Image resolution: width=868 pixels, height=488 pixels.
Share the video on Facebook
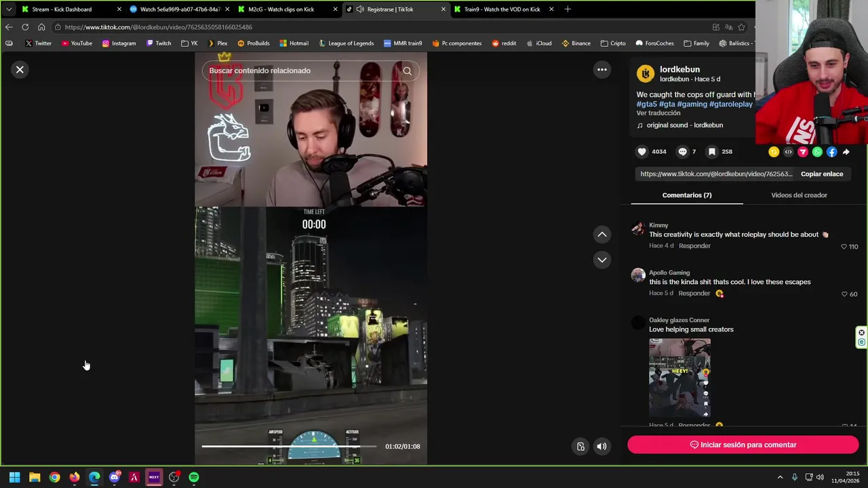pos(831,152)
